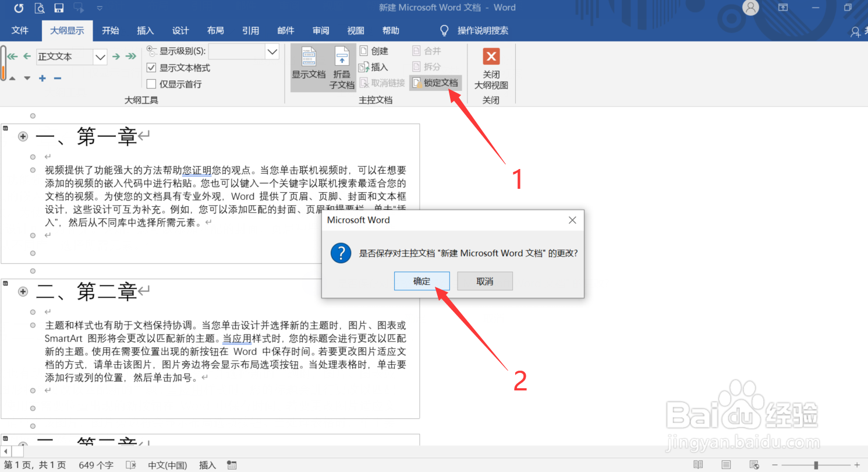This screenshot has width=868, height=472.
Task: Switch to the 视图 ribbon tab
Action: point(356,31)
